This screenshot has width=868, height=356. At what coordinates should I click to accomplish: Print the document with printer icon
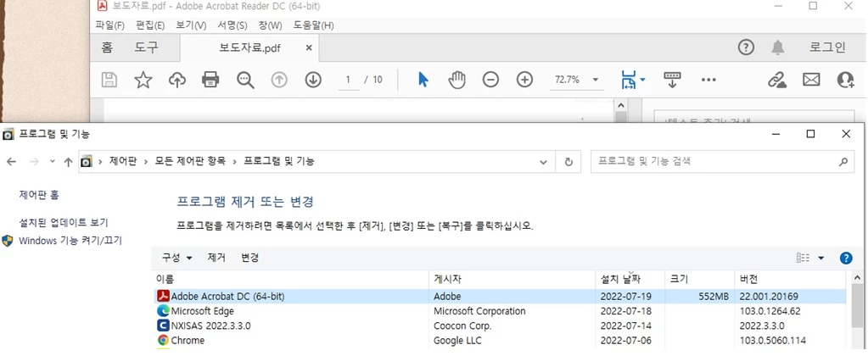(x=210, y=81)
